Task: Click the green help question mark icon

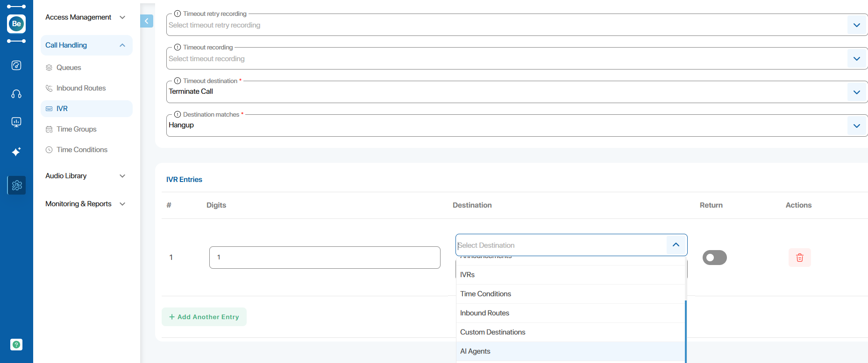Action: coord(16,344)
